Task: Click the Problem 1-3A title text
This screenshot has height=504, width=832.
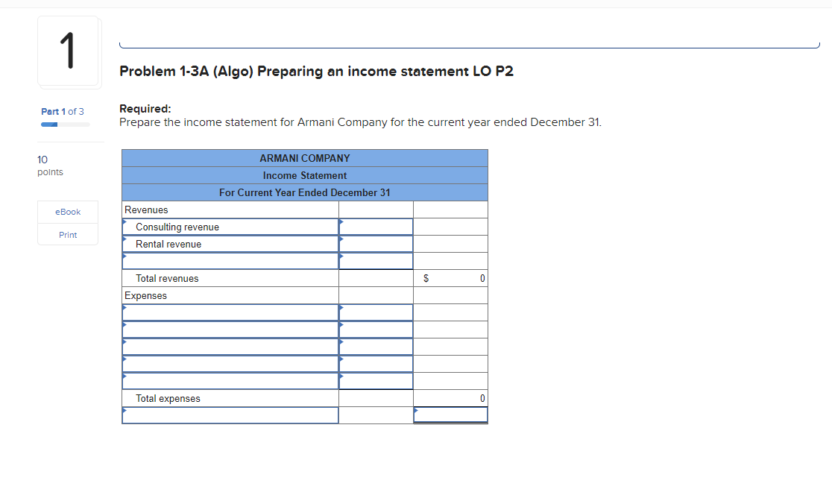Action: pos(315,71)
